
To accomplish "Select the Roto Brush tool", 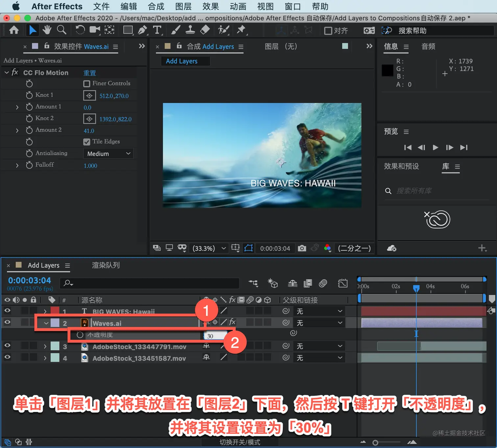I will coord(224,30).
